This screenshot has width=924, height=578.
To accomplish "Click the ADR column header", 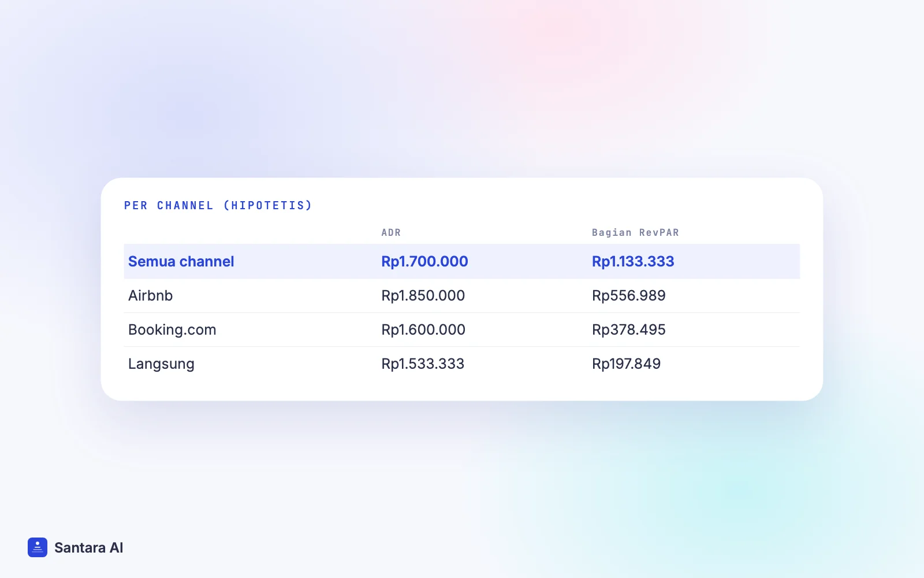I will coord(391,232).
